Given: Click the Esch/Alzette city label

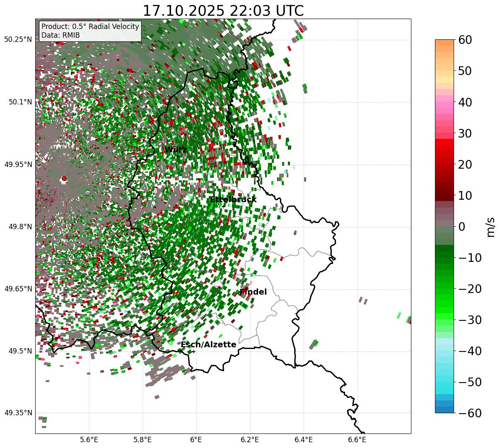Looking at the screenshot, I should (208, 344).
